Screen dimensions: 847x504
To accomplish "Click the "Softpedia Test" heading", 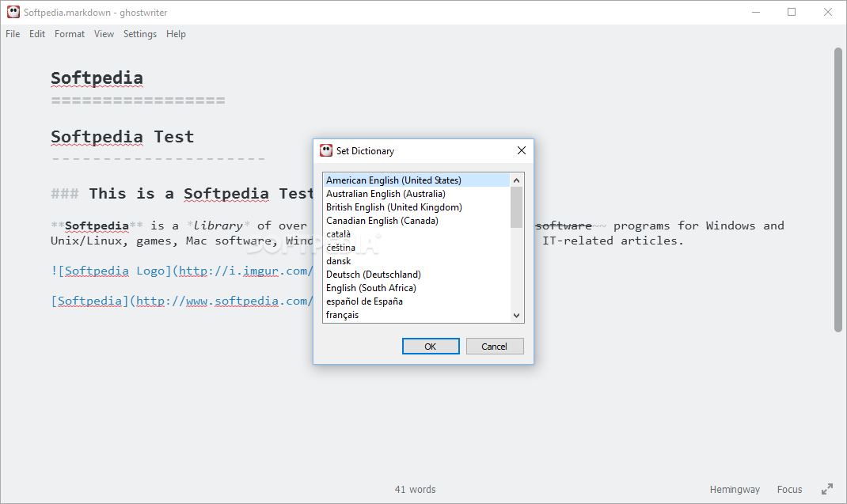I will (x=122, y=137).
